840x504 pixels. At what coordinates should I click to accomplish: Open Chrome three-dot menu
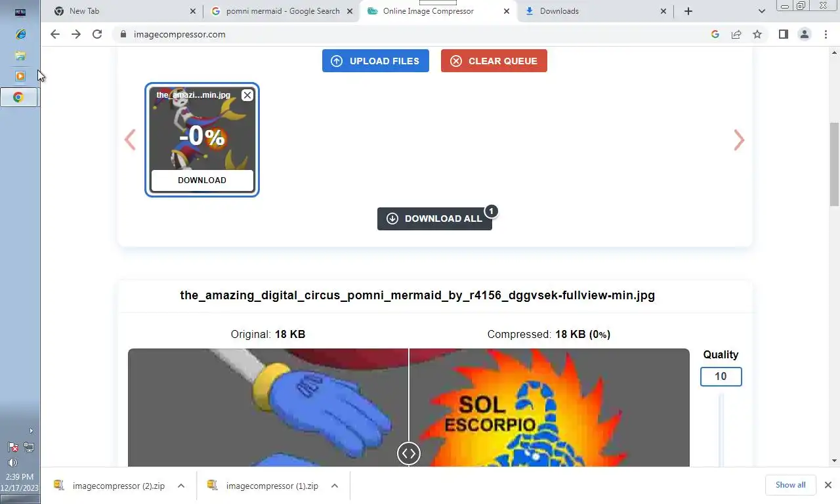826,34
